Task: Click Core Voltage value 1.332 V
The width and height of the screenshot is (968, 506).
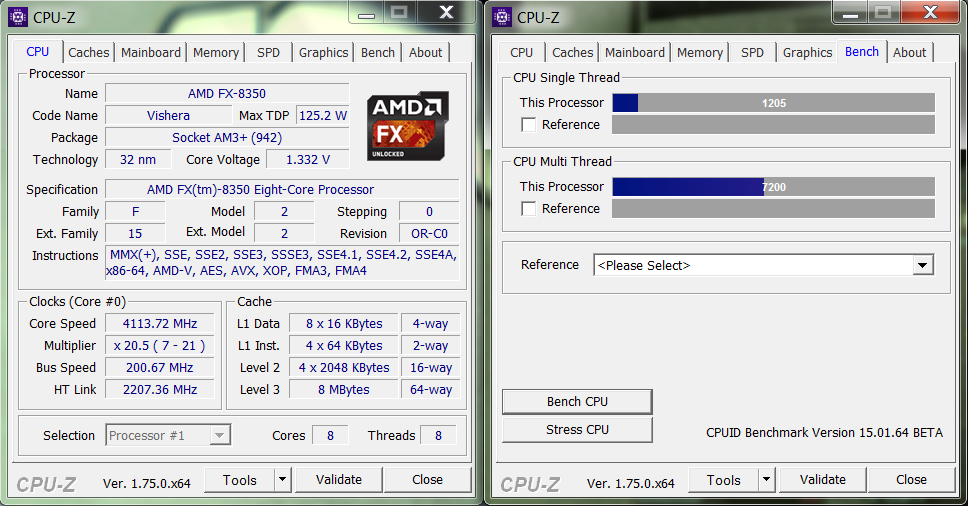Action: [307, 159]
